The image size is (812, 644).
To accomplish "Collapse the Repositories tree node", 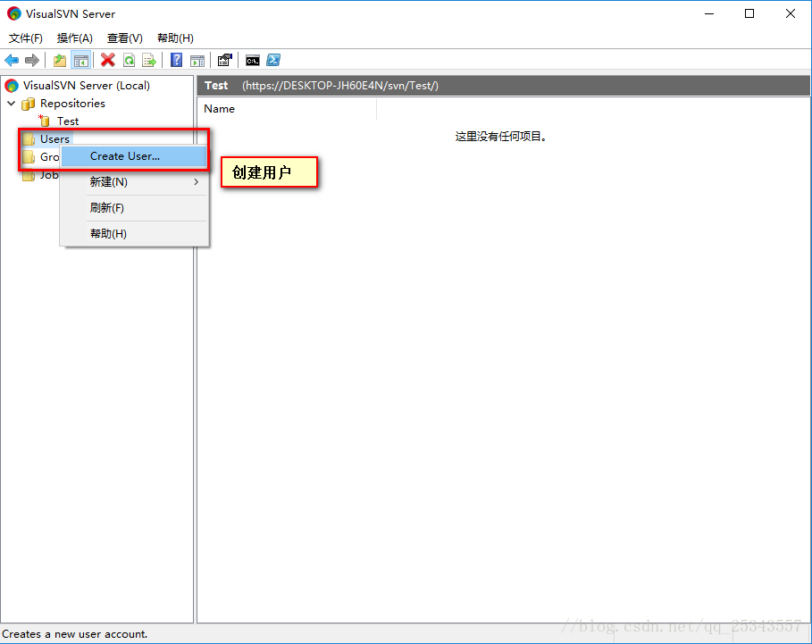I will tap(12, 104).
